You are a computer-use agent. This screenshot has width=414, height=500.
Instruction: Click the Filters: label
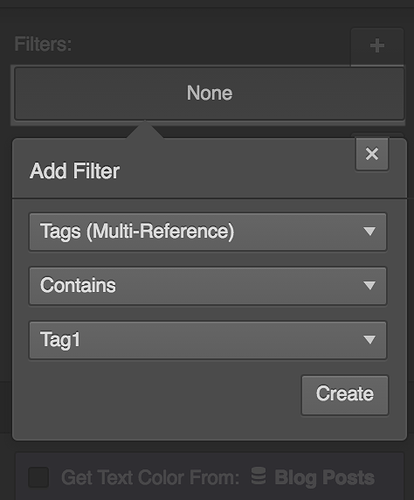pos(43,44)
